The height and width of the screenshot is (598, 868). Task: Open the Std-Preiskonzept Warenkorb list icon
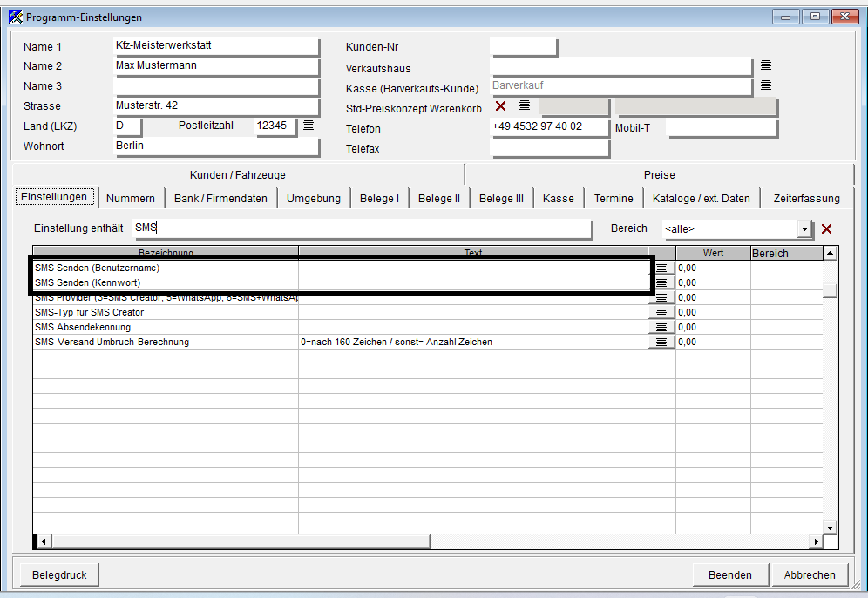(524, 106)
